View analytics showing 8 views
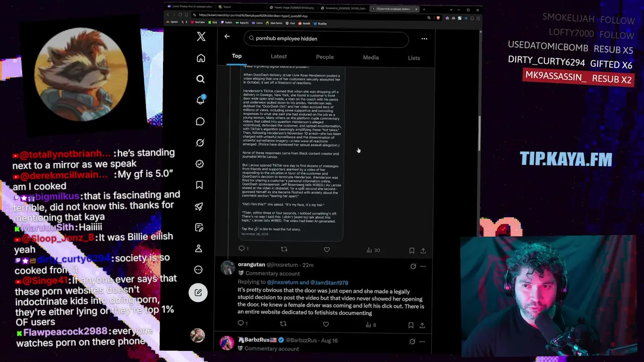The width and height of the screenshot is (644, 362). [371, 325]
